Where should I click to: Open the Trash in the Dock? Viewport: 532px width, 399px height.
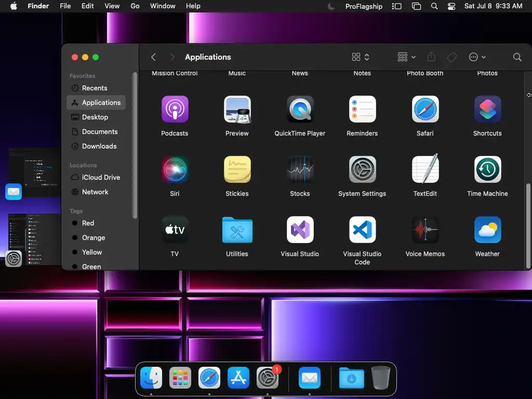381,378
